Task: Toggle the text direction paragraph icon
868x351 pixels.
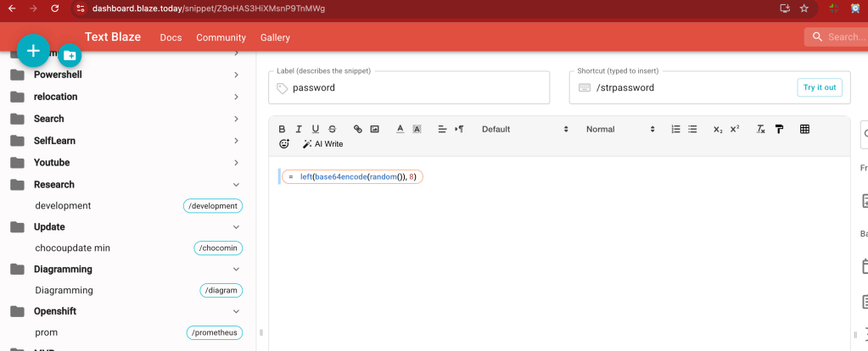Action: (459, 129)
